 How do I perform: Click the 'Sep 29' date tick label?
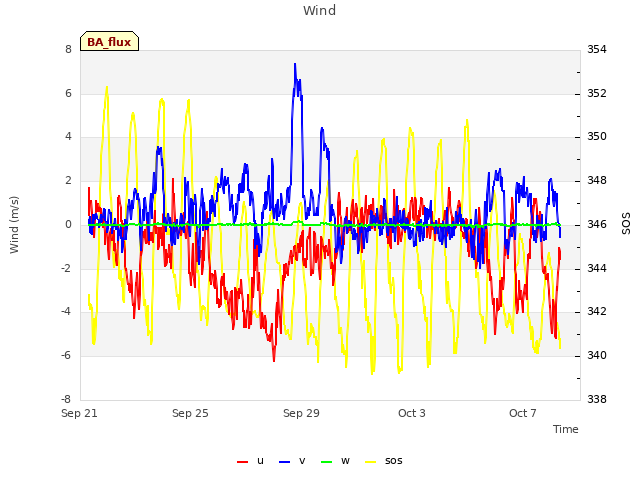tap(301, 413)
